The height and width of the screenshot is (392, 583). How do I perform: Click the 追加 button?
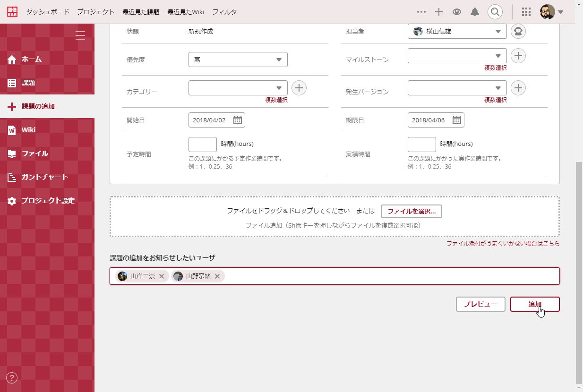[535, 304]
